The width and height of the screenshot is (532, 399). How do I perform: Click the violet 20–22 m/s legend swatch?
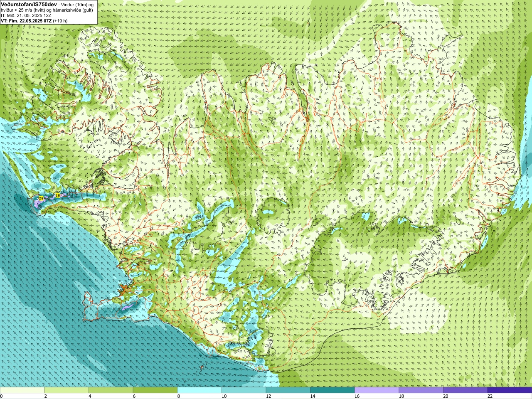click(x=465, y=390)
